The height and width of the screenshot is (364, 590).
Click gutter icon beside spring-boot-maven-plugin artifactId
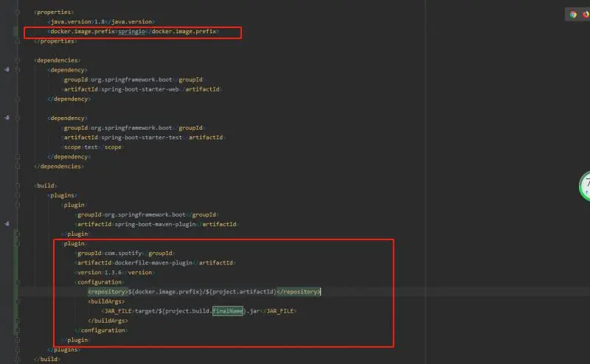(x=7, y=224)
